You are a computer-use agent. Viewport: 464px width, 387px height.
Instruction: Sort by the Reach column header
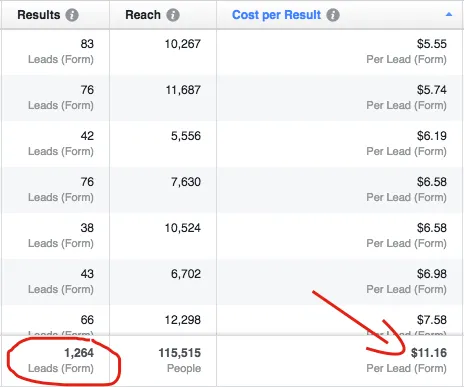pos(143,15)
